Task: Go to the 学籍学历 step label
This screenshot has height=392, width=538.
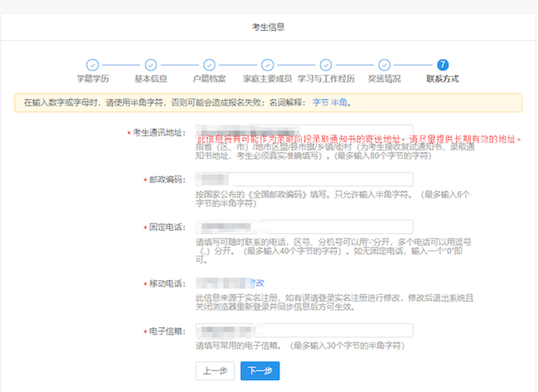Action: pos(92,79)
